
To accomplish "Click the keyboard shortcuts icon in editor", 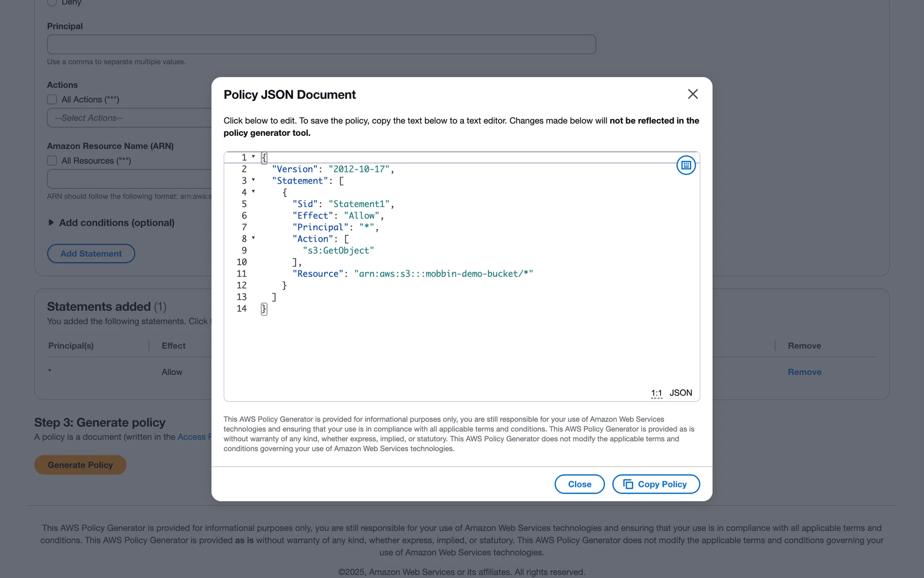I will tap(686, 165).
